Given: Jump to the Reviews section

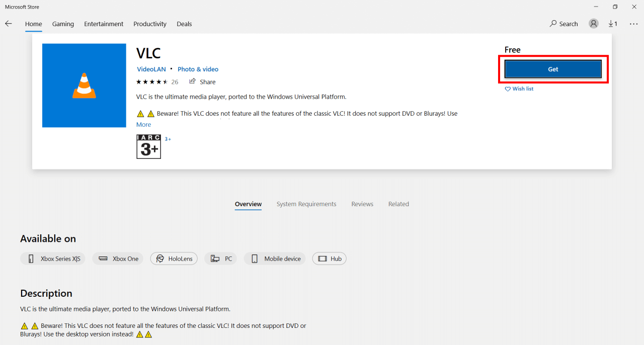Looking at the screenshot, I should pyautogui.click(x=362, y=204).
